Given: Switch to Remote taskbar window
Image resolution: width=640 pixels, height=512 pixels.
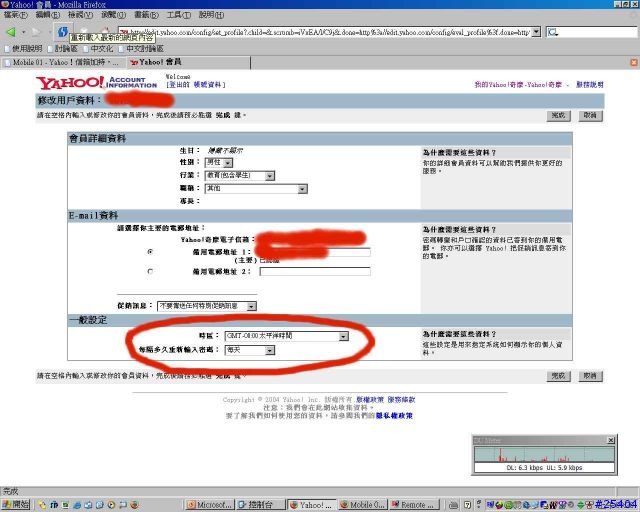Looking at the screenshot, I should click(415, 505).
